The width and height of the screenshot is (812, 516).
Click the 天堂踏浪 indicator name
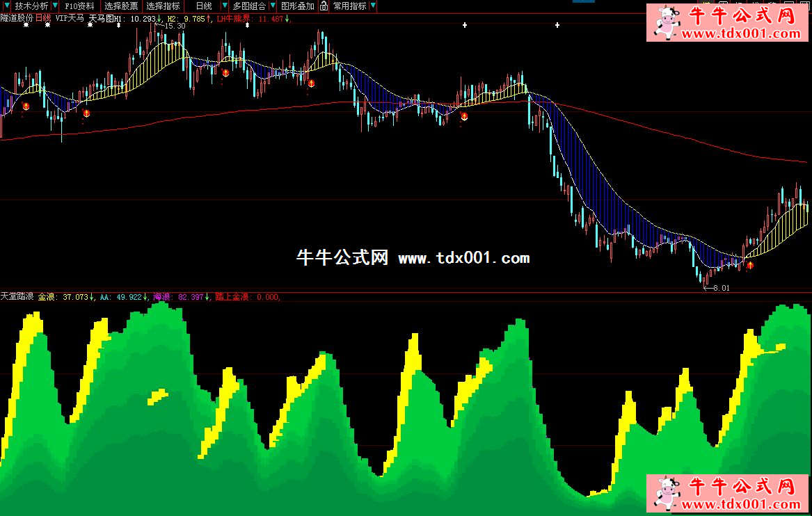click(x=17, y=296)
